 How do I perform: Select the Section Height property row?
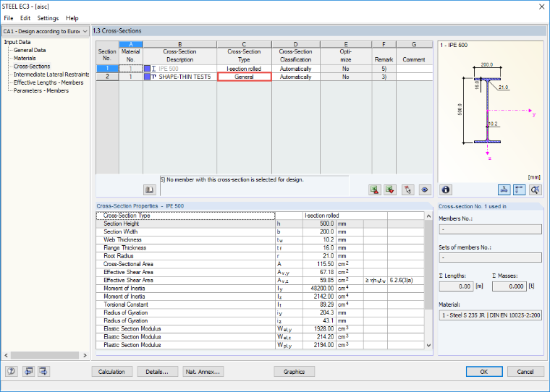[260, 223]
